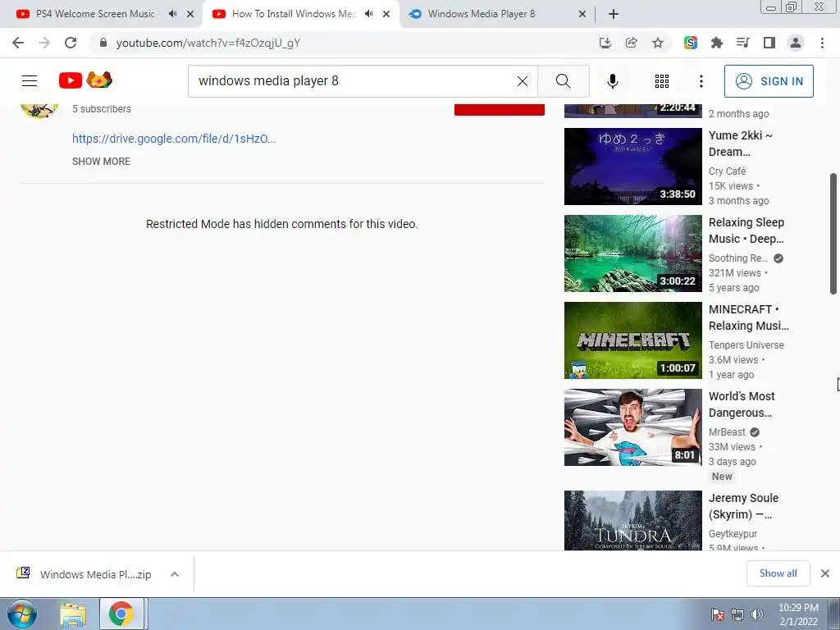Open Minecraft Relaxing Music thumbnail
This screenshot has height=630, width=840.
tap(632, 340)
